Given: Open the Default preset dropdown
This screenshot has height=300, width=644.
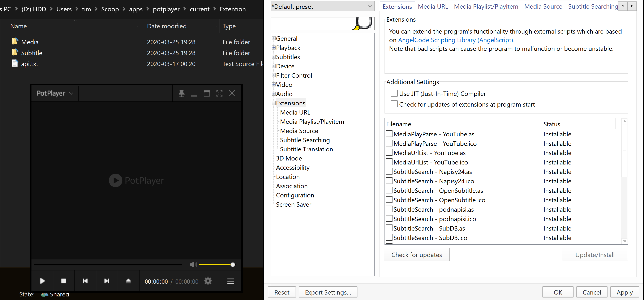Looking at the screenshot, I should pyautogui.click(x=370, y=7).
